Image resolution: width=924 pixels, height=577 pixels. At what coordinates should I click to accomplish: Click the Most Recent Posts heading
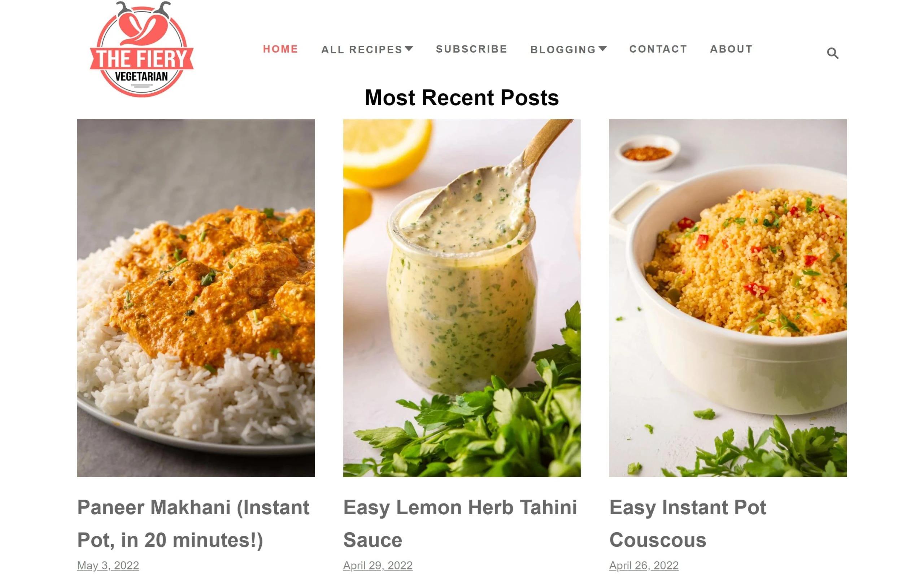462,98
